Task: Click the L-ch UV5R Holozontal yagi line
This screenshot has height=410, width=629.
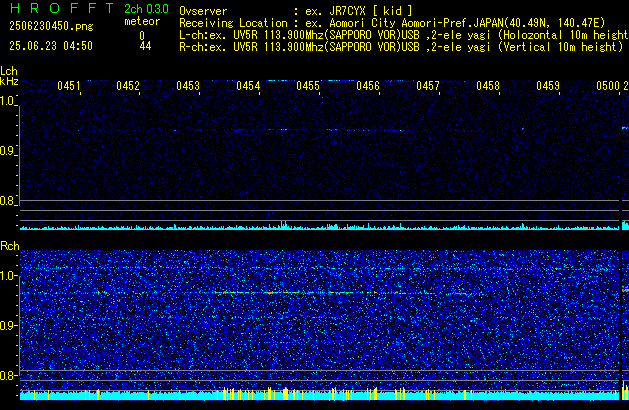Action: tap(404, 35)
